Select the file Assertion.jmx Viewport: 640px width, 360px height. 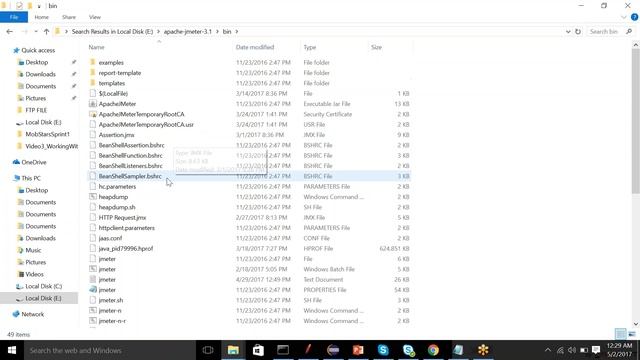tap(116, 135)
